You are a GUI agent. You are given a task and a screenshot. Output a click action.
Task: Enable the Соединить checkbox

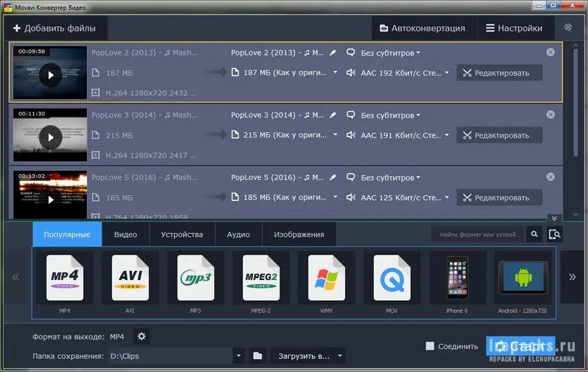[430, 346]
